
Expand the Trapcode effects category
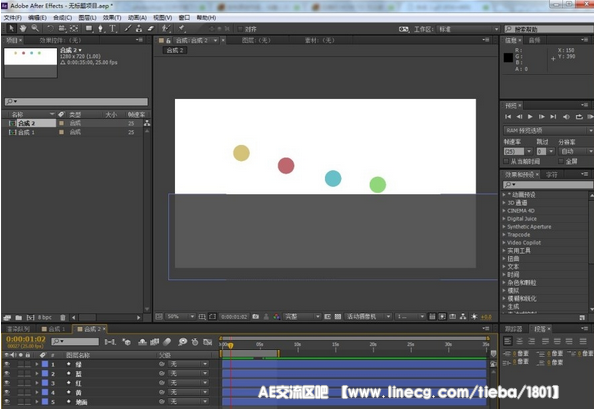504,235
